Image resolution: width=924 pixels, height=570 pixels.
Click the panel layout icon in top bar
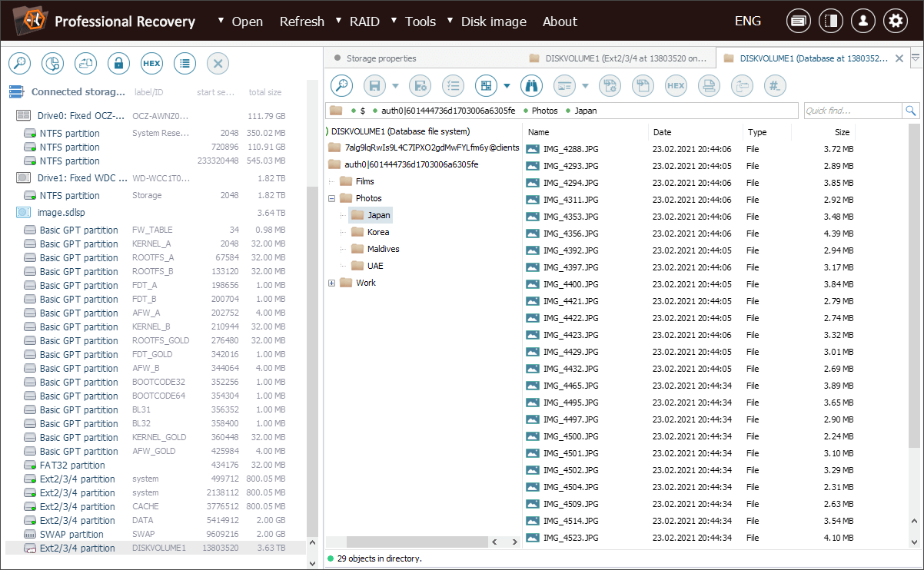(x=830, y=22)
